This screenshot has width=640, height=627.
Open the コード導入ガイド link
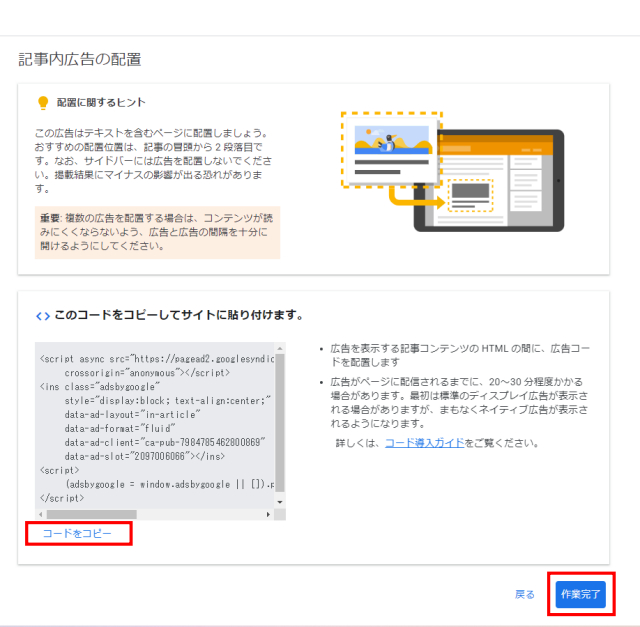click(x=424, y=443)
